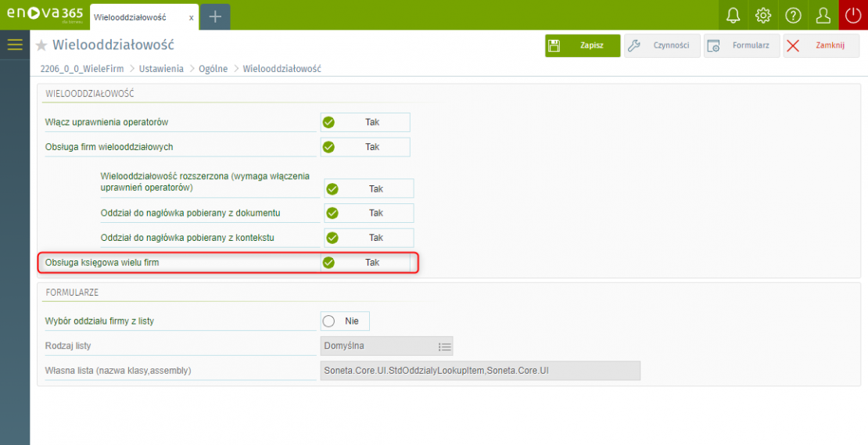Viewport: 868px width, 445px height.
Task: Toggle 'Włącz uprawnienia operatorów' setting
Action: pyautogui.click(x=364, y=122)
